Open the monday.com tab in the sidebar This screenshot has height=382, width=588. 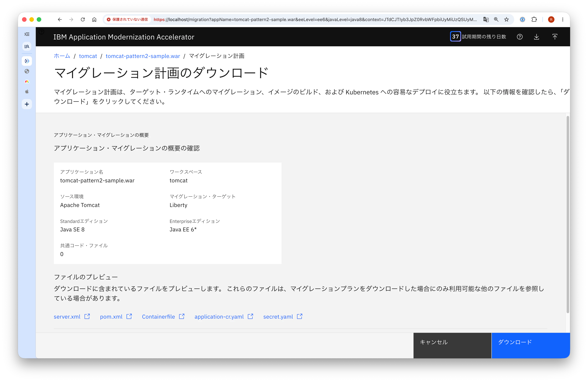click(x=27, y=81)
